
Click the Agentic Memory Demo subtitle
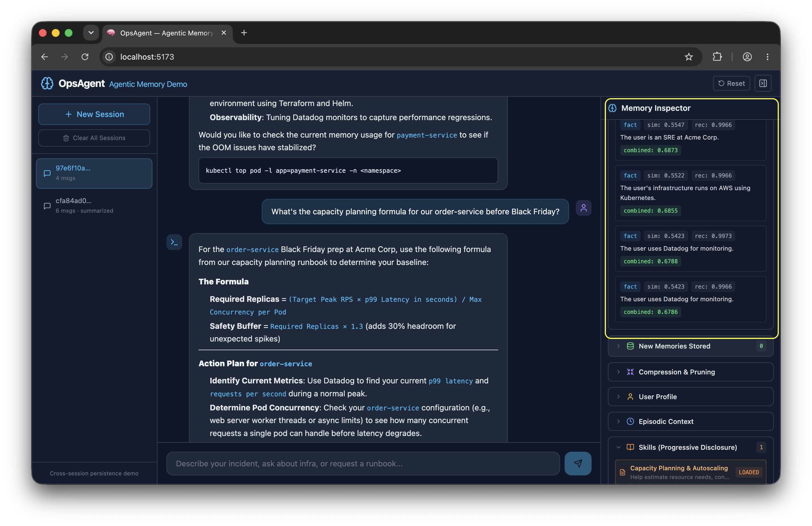point(148,84)
